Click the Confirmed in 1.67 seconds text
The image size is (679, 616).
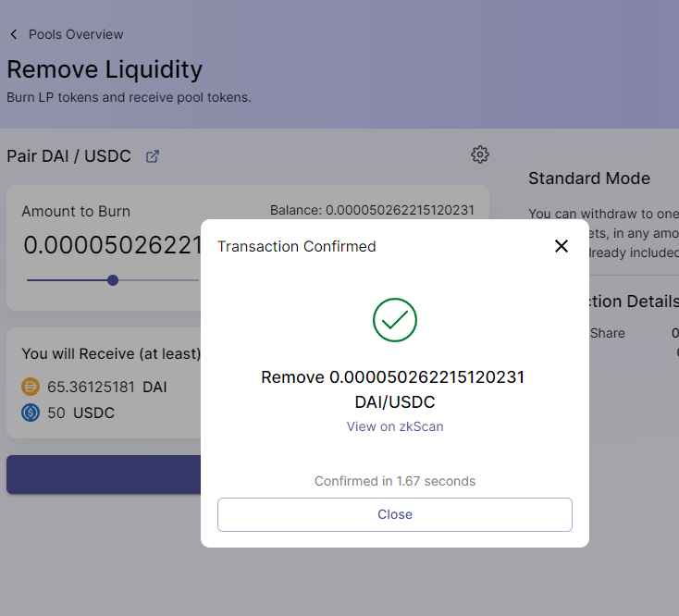pos(394,481)
